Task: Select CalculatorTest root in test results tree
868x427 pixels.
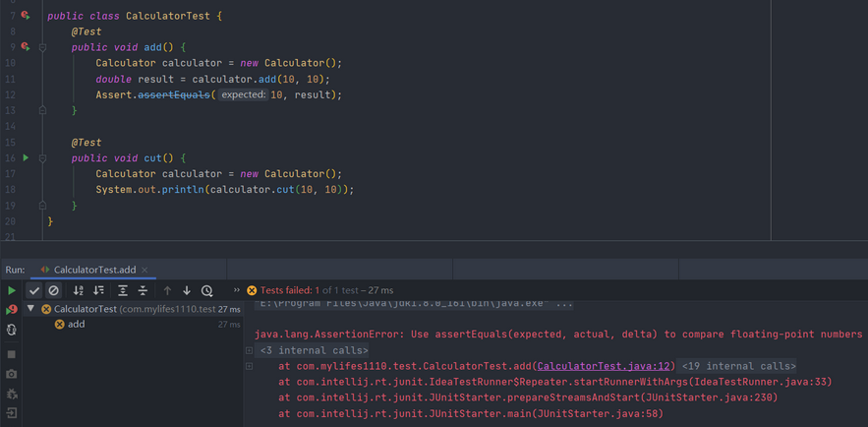Action: (x=133, y=309)
